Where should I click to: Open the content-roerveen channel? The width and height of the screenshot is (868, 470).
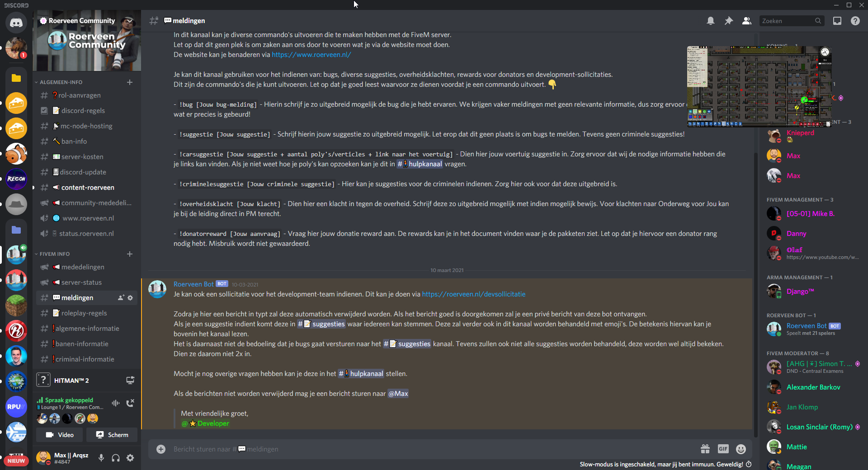pyautogui.click(x=87, y=188)
